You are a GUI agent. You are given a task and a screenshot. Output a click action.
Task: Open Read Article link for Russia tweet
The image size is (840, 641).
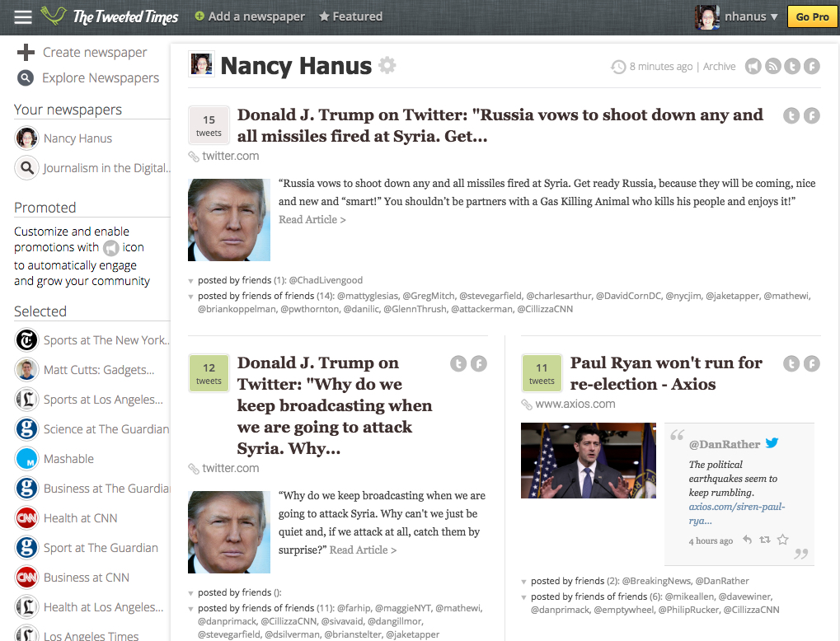coord(312,220)
